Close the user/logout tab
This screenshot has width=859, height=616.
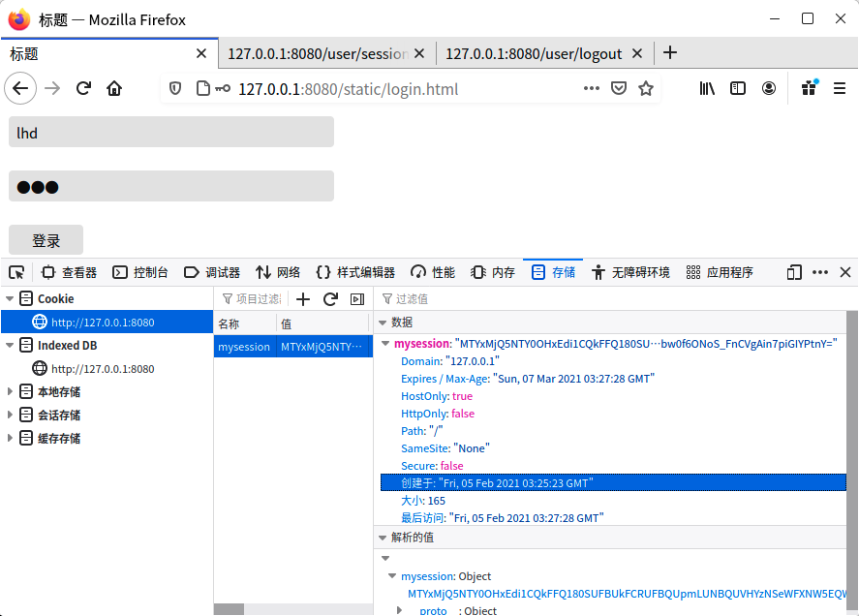636,53
